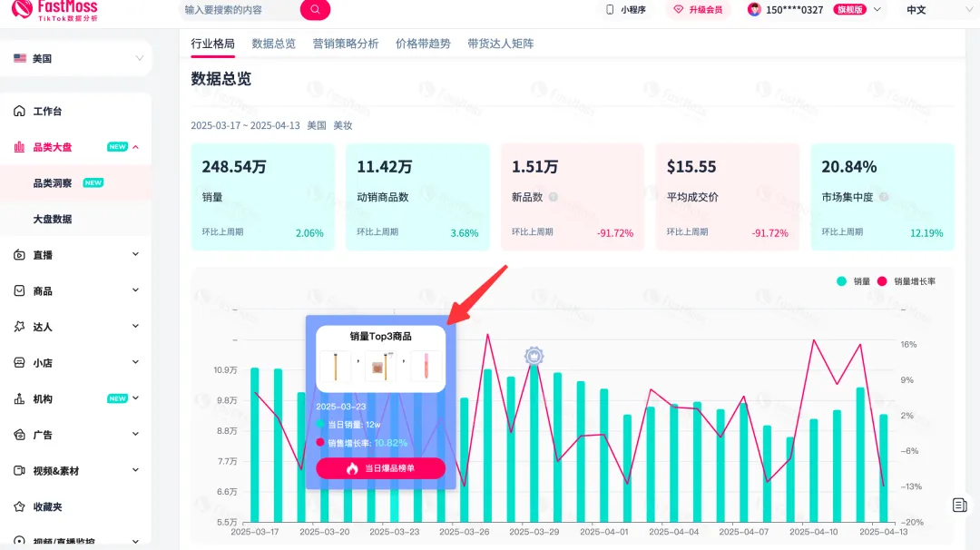Viewport: 980px width, 550px height.
Task: Open the user avatar icon
Action: [x=754, y=9]
